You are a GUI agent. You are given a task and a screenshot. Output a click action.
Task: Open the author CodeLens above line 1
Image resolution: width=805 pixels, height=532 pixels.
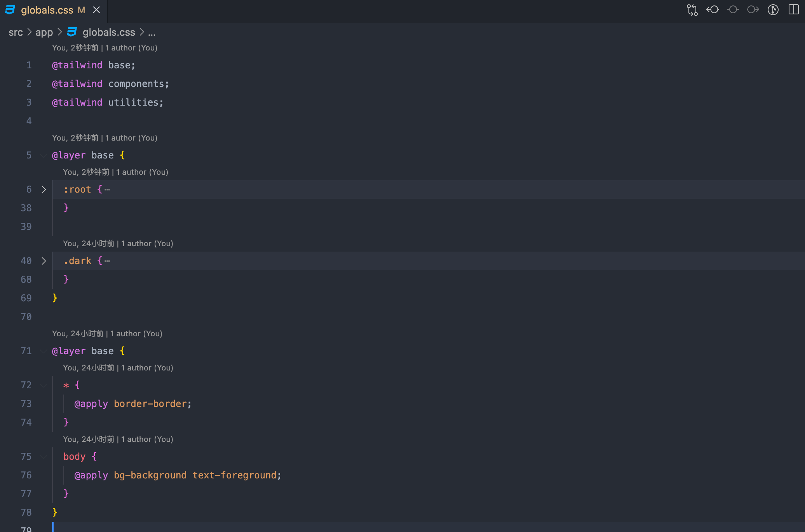[x=105, y=48]
